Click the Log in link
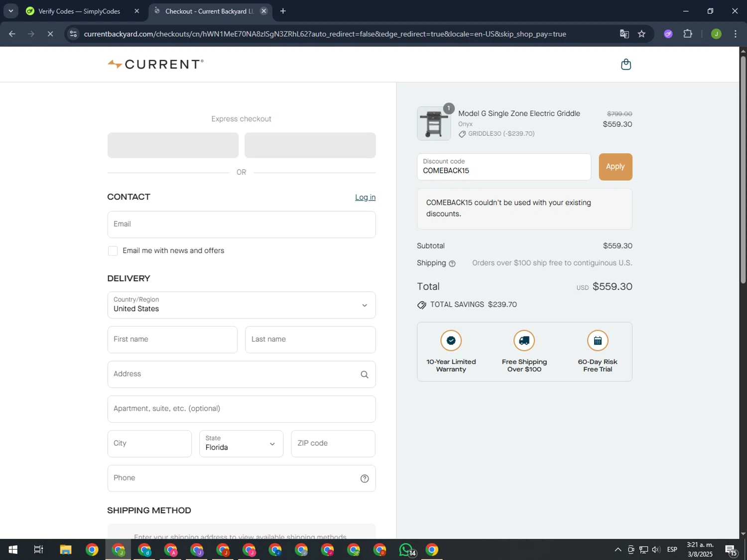 (365, 197)
